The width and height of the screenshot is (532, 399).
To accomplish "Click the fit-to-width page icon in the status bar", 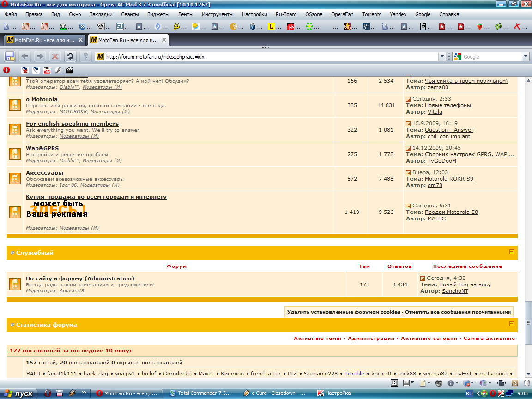I will pos(501,383).
